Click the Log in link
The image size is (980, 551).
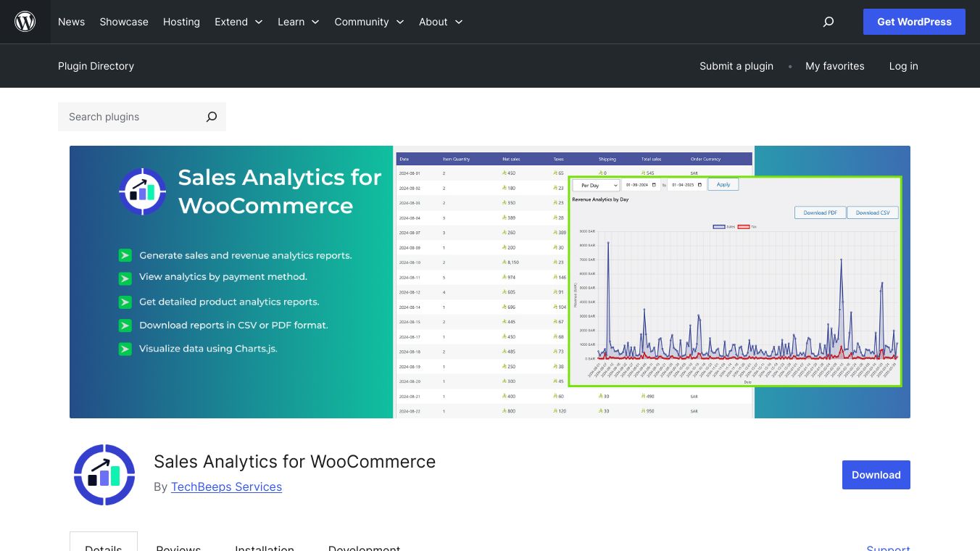(904, 66)
